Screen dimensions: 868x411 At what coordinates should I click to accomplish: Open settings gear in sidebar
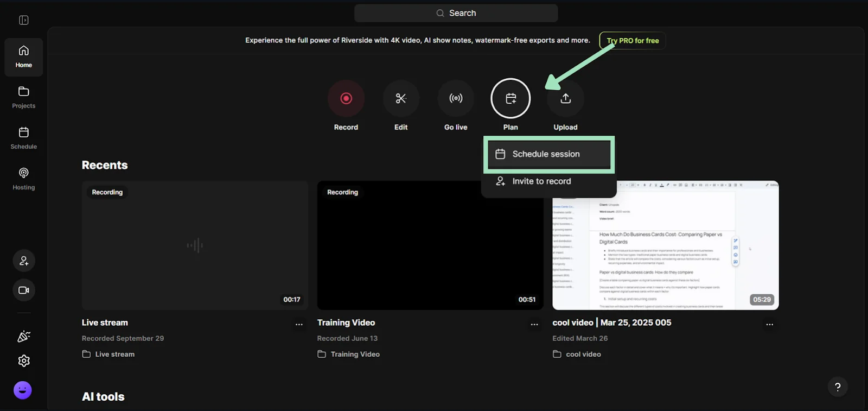(x=24, y=361)
